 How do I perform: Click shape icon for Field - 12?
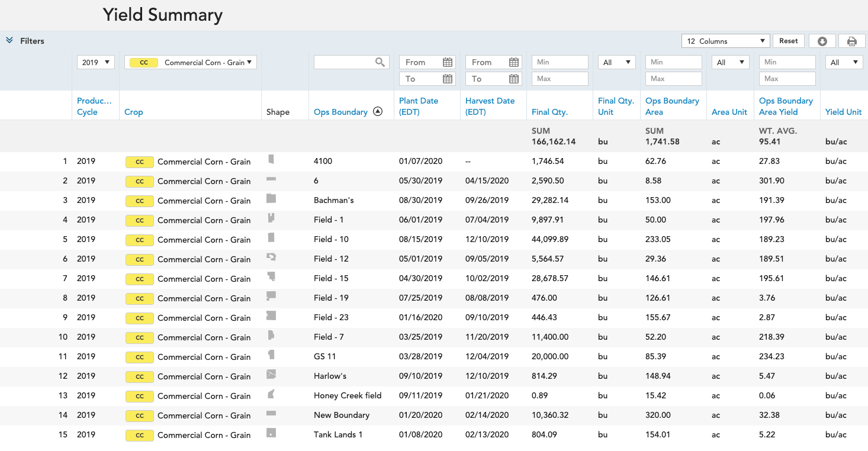[x=271, y=257]
